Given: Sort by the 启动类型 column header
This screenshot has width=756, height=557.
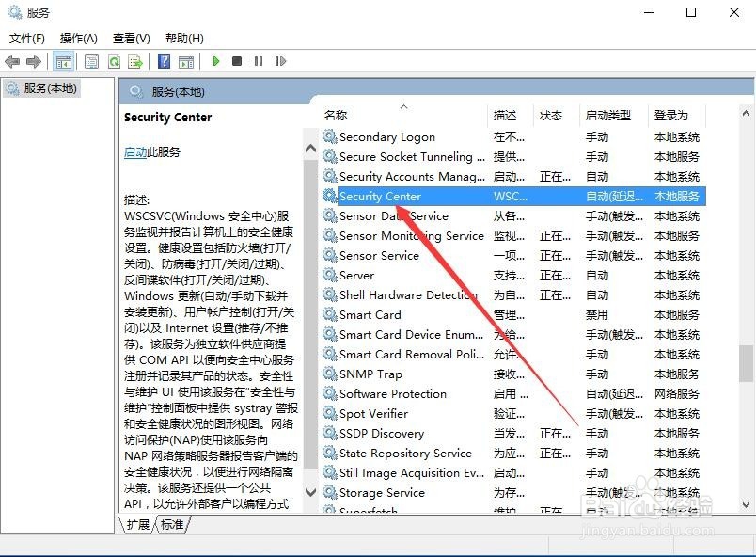Looking at the screenshot, I should 613,116.
